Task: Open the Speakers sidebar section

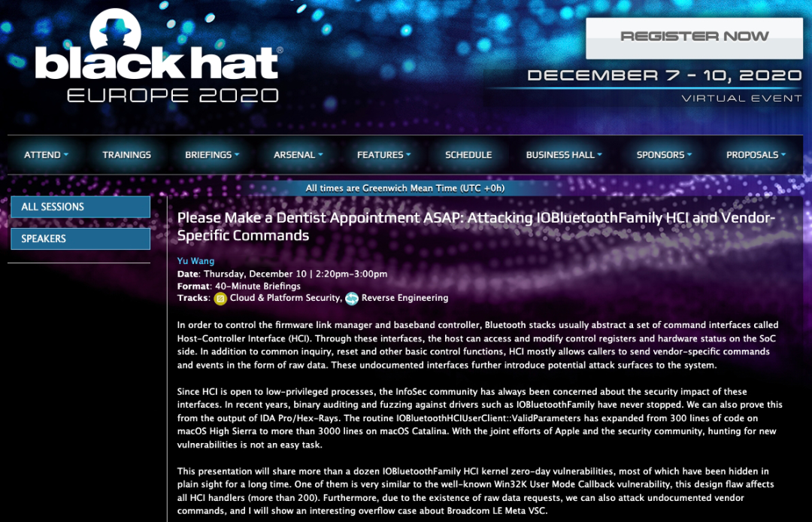Action: (80, 238)
